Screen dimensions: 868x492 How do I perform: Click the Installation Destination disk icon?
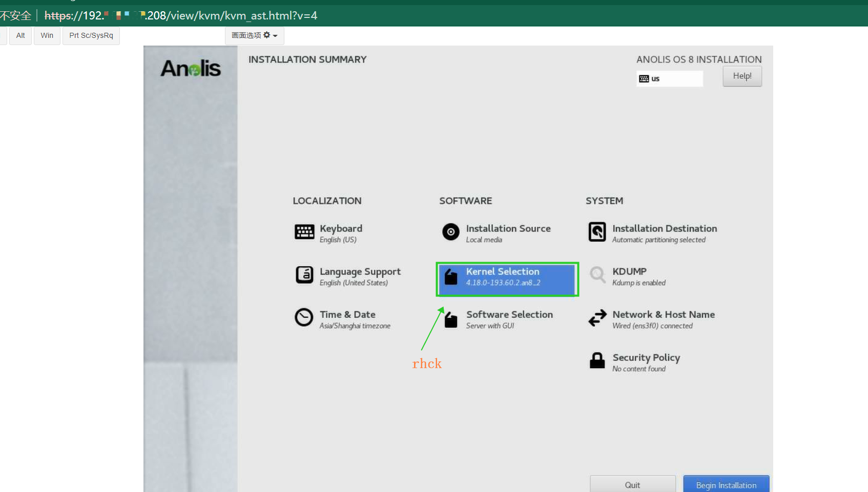[597, 232]
